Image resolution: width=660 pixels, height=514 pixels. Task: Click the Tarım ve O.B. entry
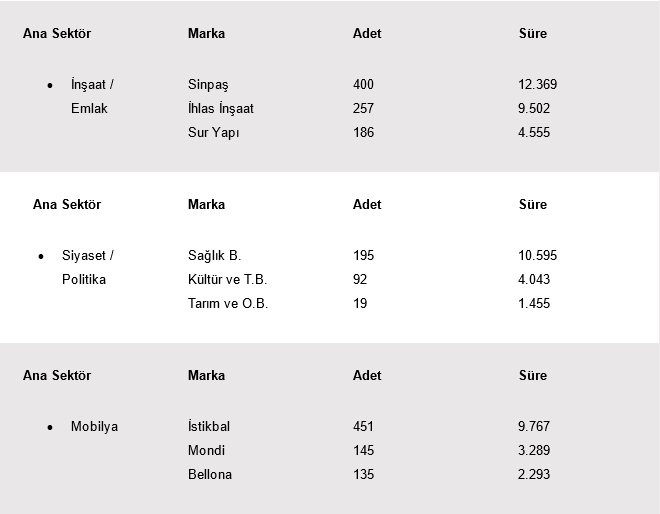[228, 304]
